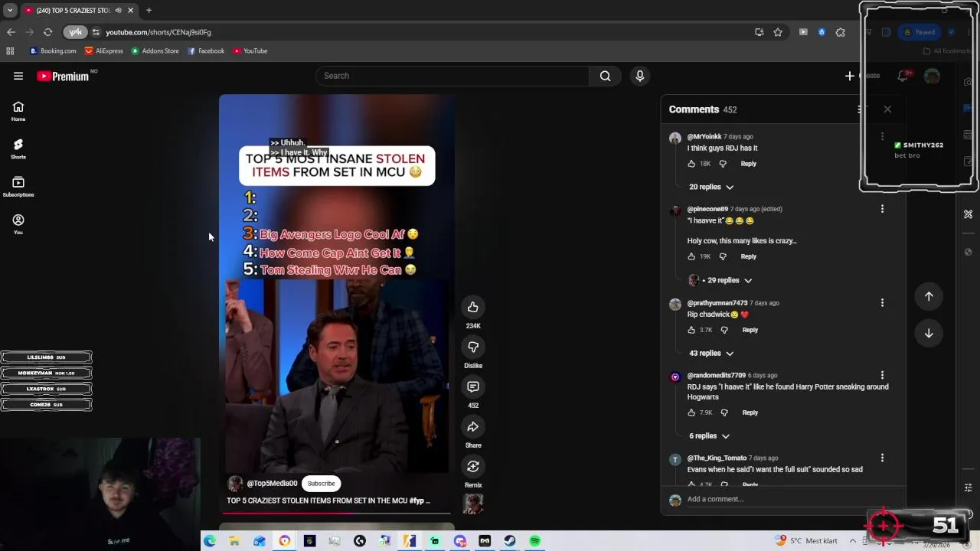Image resolution: width=980 pixels, height=551 pixels.
Task: Open the apps grid in bookmarks bar
Action: point(10,51)
